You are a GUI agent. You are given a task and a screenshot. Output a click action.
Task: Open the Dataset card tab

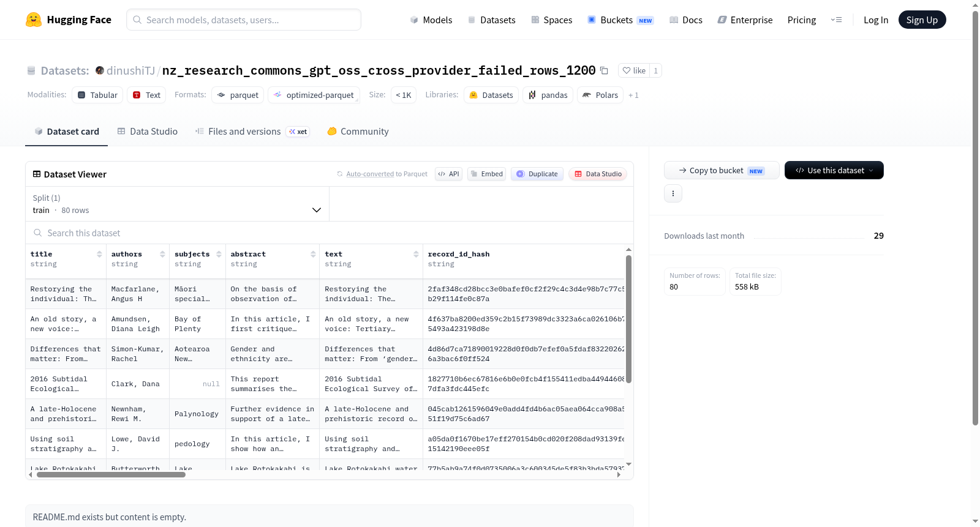tap(66, 131)
